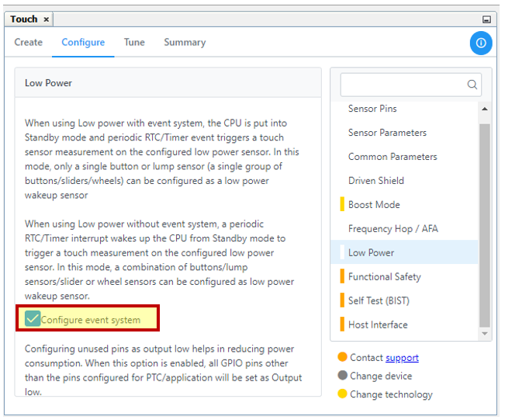Open Self Test (BIST) settings
505x420 pixels.
(x=378, y=301)
